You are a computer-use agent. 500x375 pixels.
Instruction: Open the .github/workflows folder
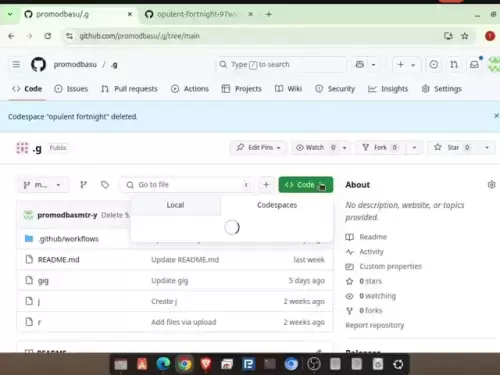point(68,239)
